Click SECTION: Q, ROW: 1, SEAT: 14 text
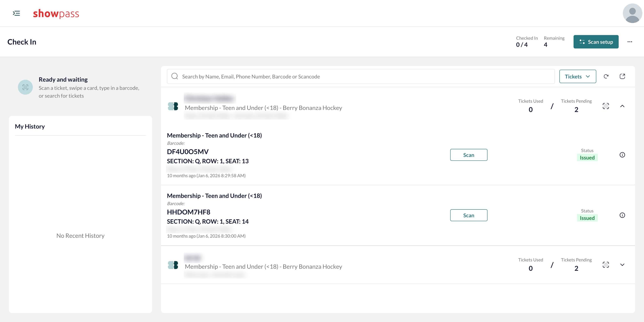Screen dimensions: 644x322 pos(208,222)
